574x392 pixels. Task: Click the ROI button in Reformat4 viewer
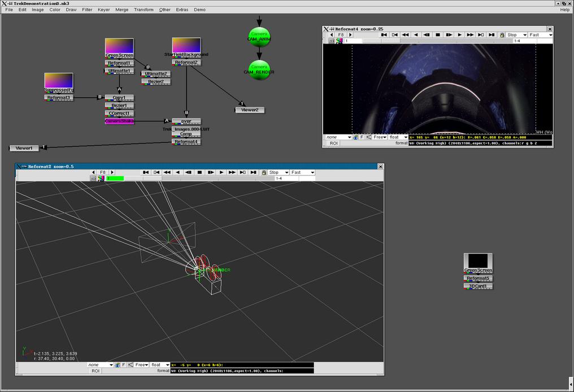coord(334,143)
